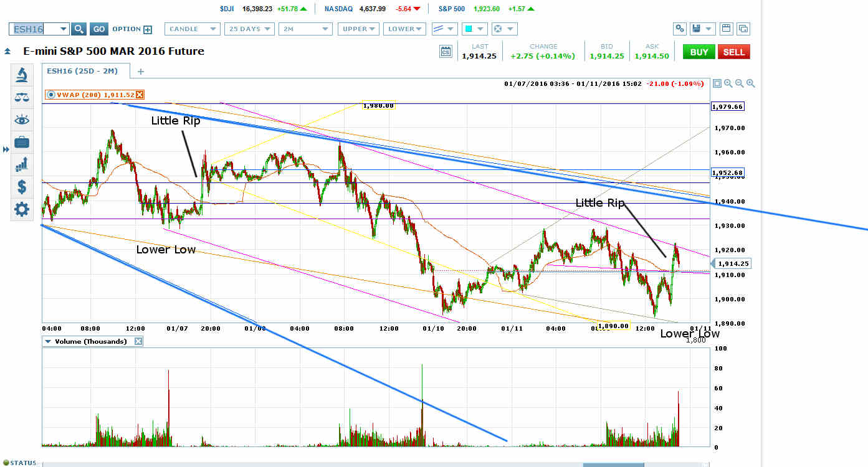Click the chart settings gears icon
The height and width of the screenshot is (467, 868).
[680, 29]
